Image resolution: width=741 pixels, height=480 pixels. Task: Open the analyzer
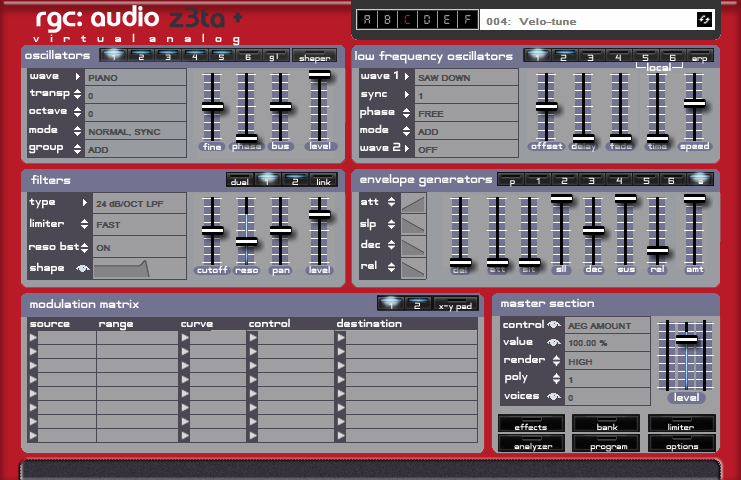pyautogui.click(x=532, y=443)
